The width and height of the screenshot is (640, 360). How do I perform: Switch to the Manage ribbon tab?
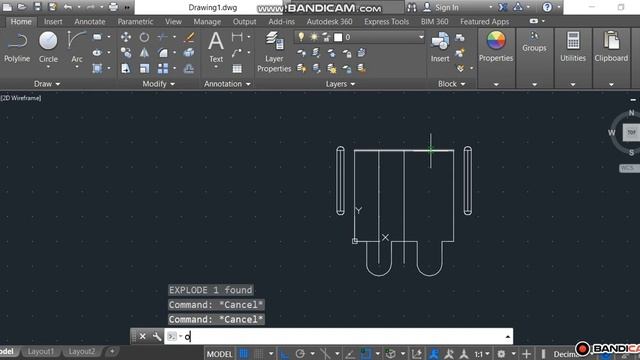207,22
